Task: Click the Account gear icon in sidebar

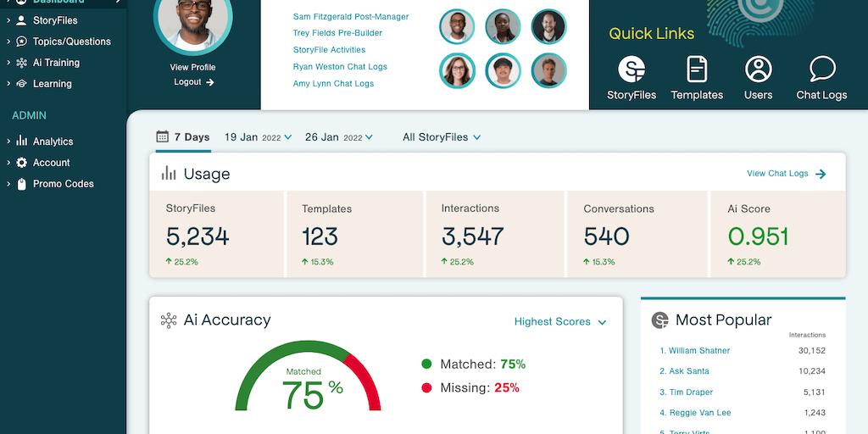Action: click(x=21, y=163)
